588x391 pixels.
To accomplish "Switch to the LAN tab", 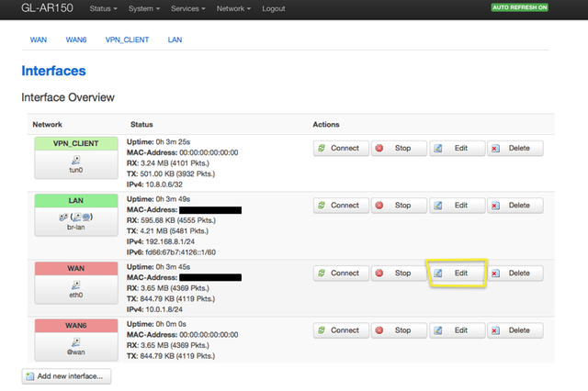I will click(x=175, y=39).
